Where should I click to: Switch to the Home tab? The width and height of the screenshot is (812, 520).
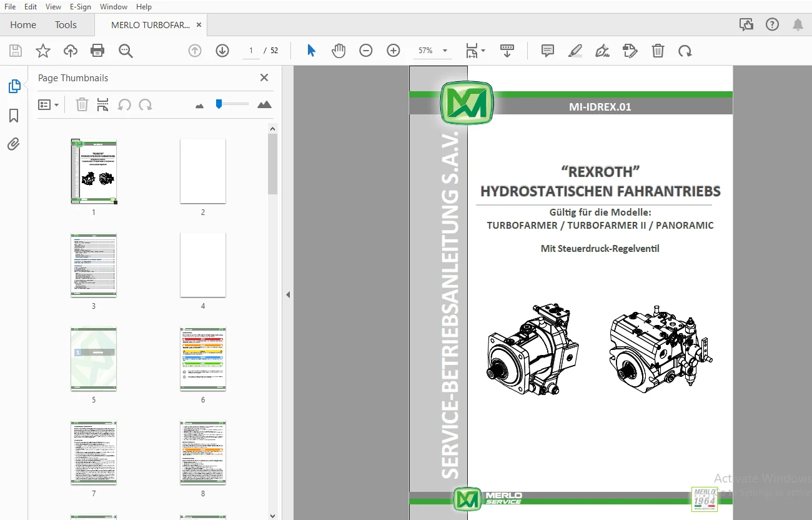tap(23, 25)
